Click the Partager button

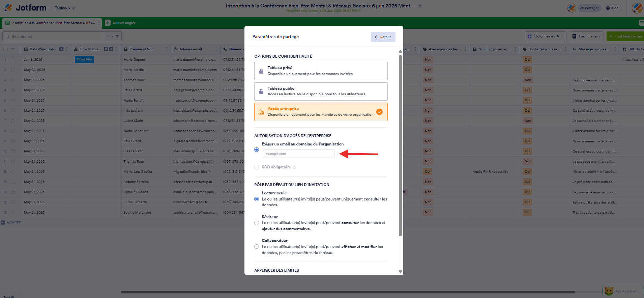pos(589,8)
